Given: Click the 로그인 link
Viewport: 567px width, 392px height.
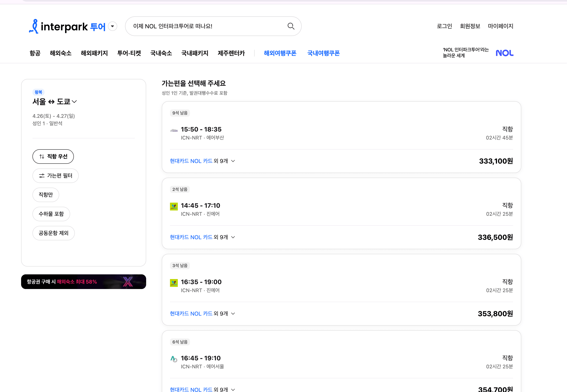Looking at the screenshot, I should [x=444, y=26].
